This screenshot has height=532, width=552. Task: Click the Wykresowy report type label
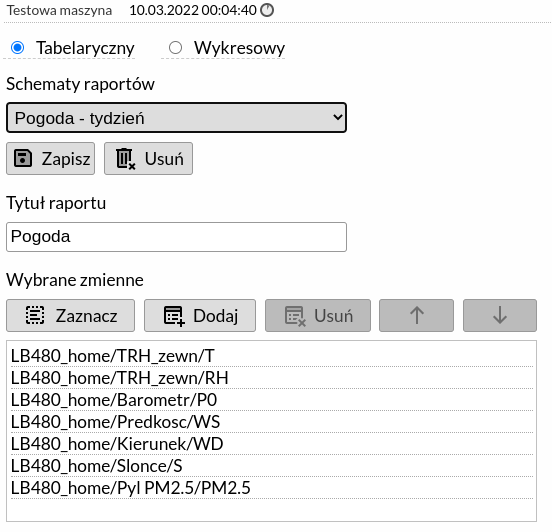239,48
